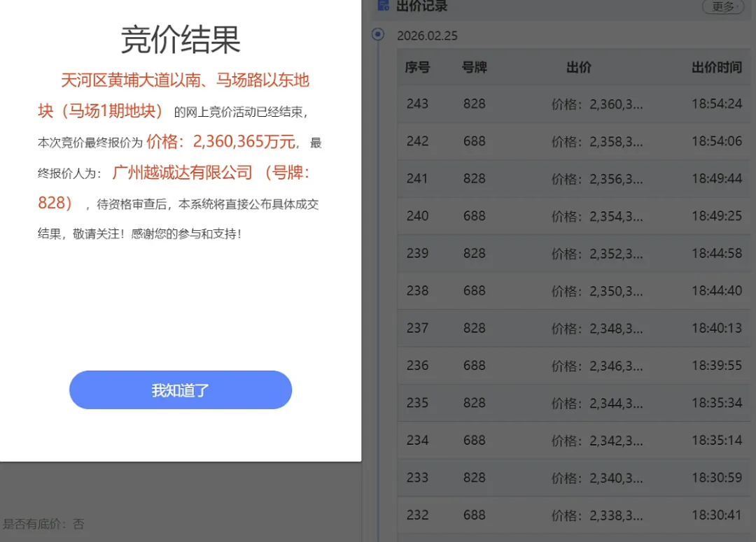Click the price 2,342,3... in row 234
The image size is (756, 542).
coord(597,441)
